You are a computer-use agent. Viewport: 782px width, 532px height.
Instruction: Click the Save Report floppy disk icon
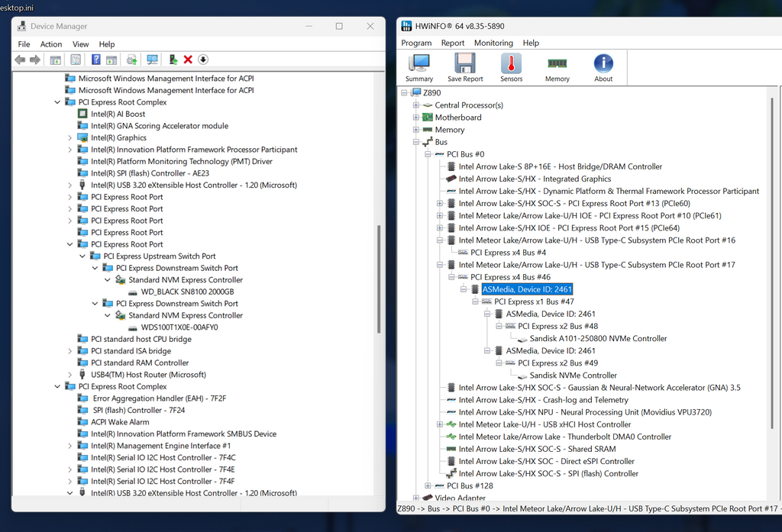pyautogui.click(x=465, y=68)
